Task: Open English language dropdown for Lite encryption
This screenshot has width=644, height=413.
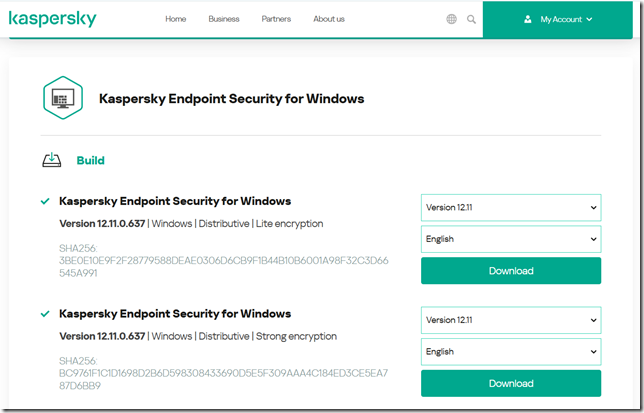Action: [x=510, y=239]
